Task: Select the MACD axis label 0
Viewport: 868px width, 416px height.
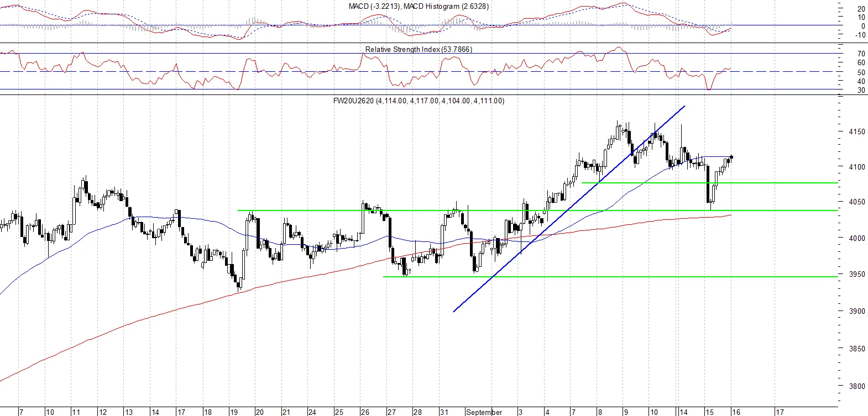Action: tap(863, 26)
